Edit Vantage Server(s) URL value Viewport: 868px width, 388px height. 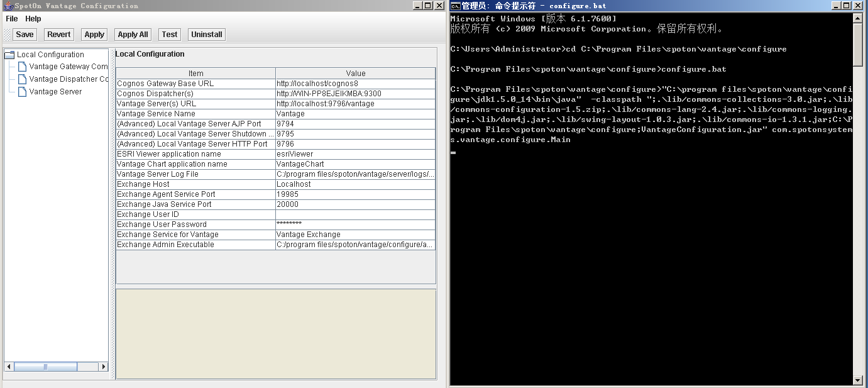click(356, 104)
